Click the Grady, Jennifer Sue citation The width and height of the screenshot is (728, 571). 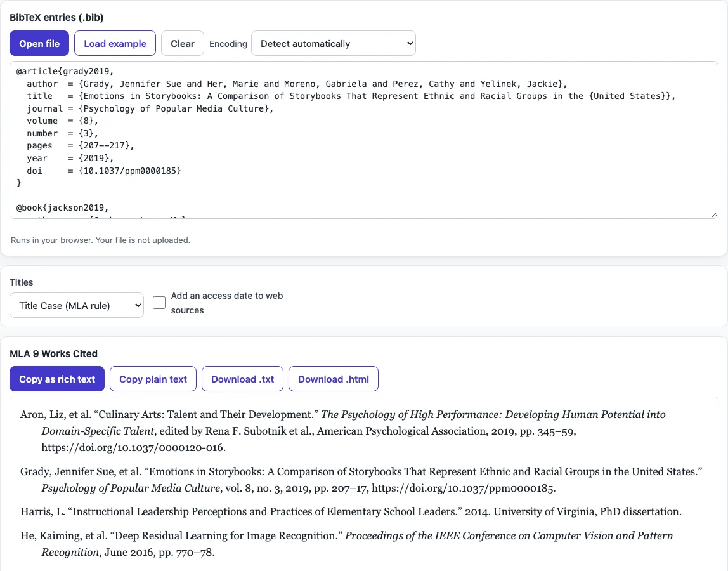361,480
